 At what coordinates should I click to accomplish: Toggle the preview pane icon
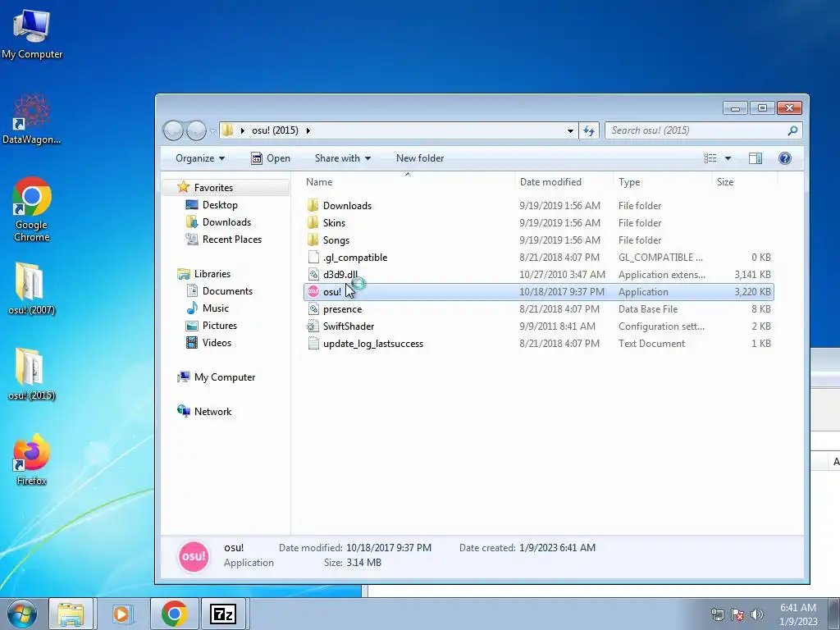click(x=756, y=158)
